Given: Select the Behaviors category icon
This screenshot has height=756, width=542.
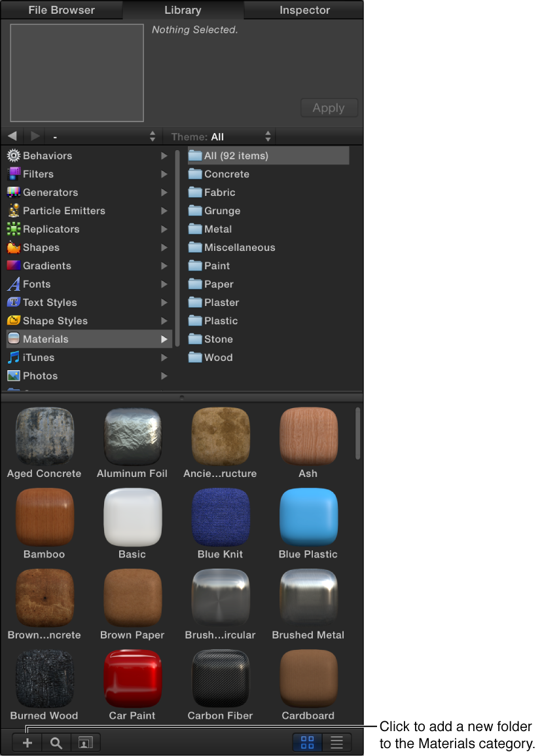Looking at the screenshot, I should [13, 156].
